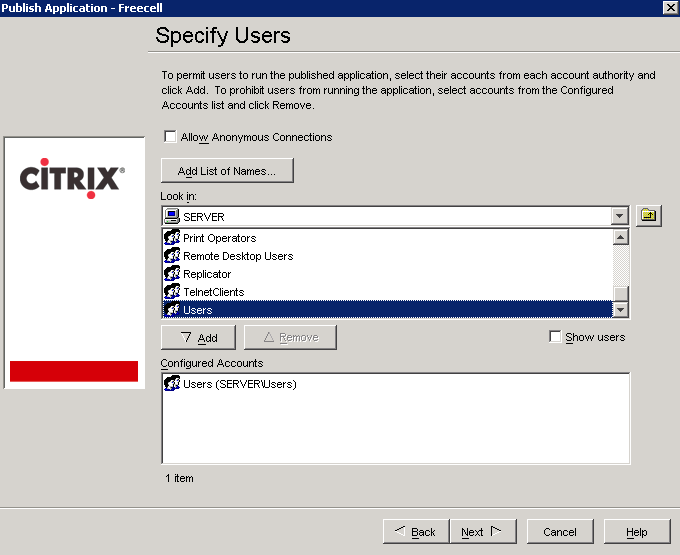This screenshot has height=555, width=680.
Task: Enable Allow Anonymous Connections checkbox
Action: coord(170,137)
